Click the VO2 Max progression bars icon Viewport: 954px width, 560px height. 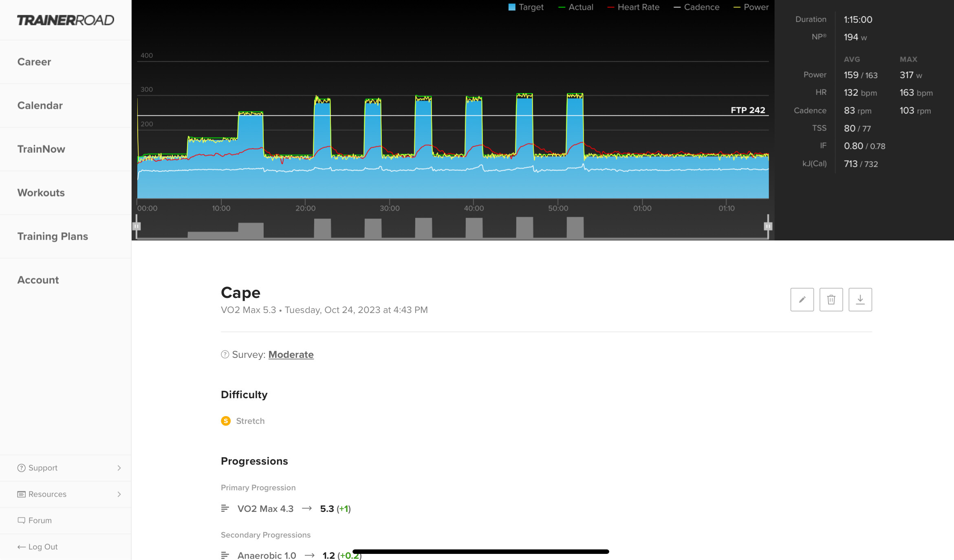click(225, 508)
